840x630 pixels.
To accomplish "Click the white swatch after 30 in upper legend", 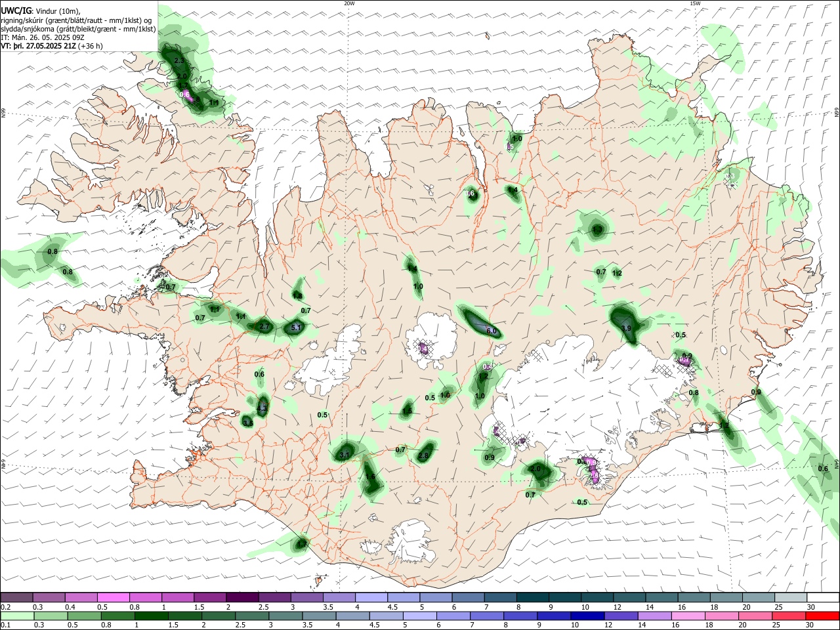I will (x=823, y=597).
